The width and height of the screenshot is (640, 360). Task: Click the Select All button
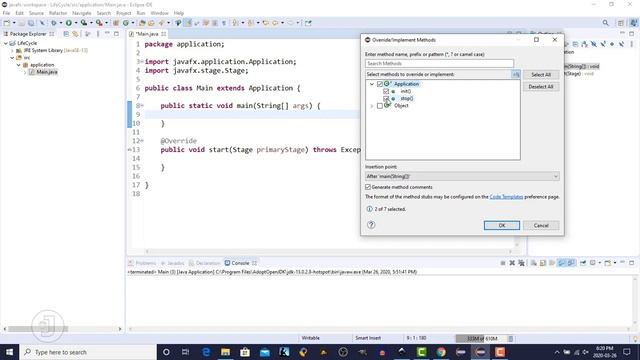pos(541,75)
